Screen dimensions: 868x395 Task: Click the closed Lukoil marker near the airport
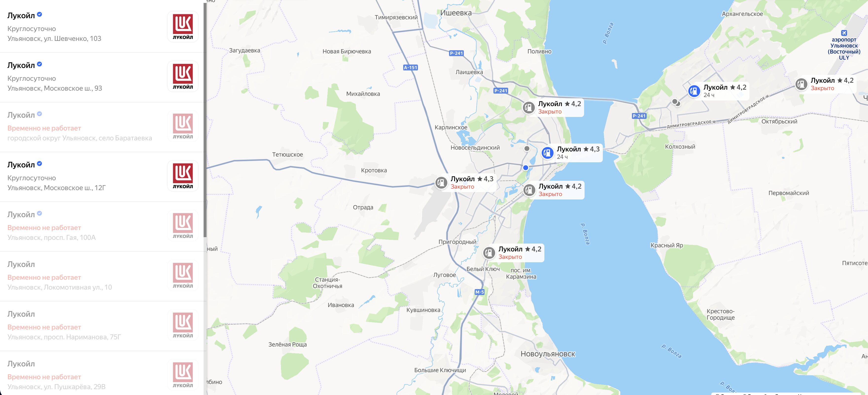click(801, 84)
